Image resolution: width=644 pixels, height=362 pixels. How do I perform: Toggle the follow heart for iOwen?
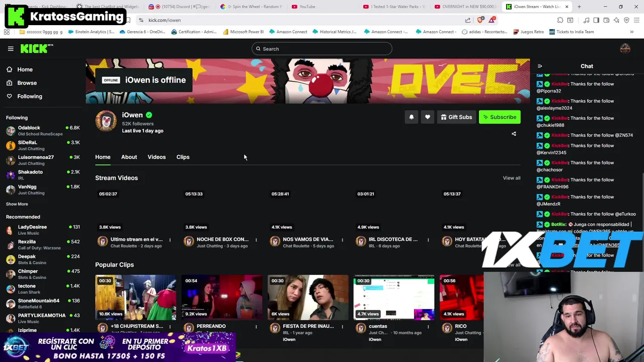click(x=428, y=117)
